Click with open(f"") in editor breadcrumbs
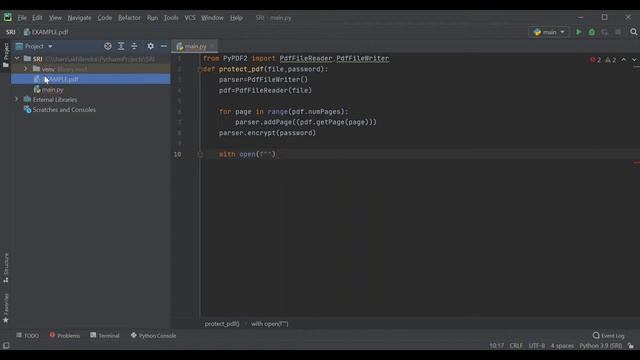Viewport: 640px width, 360px height. 269,324
